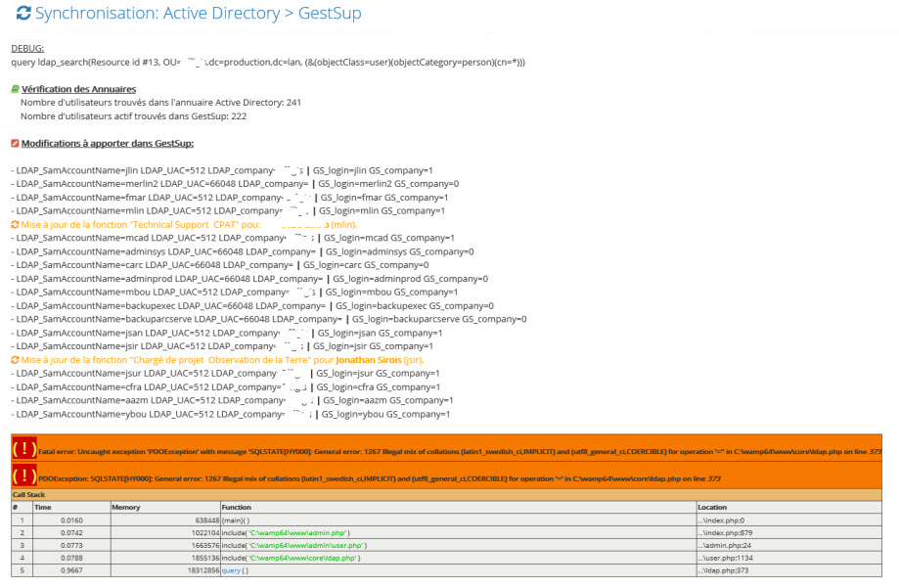The image size is (899, 588).
Task: Select the LDAP_SamAccountName=jsir line
Action: point(222,346)
